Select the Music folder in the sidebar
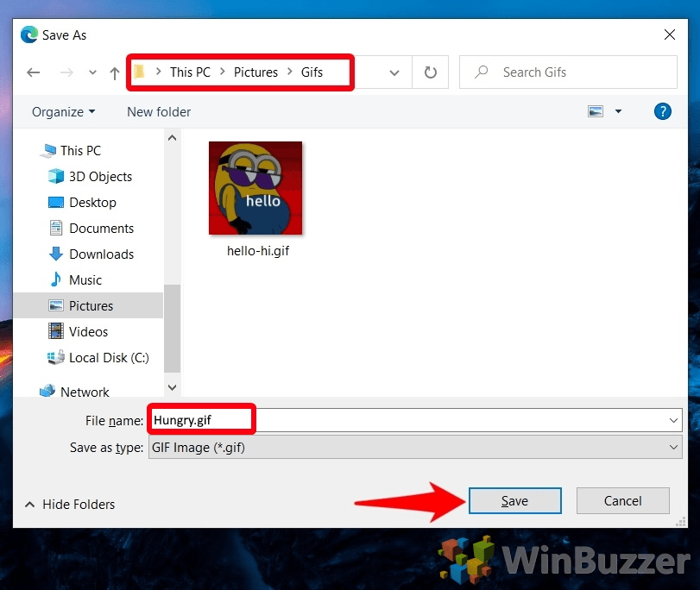 85,279
